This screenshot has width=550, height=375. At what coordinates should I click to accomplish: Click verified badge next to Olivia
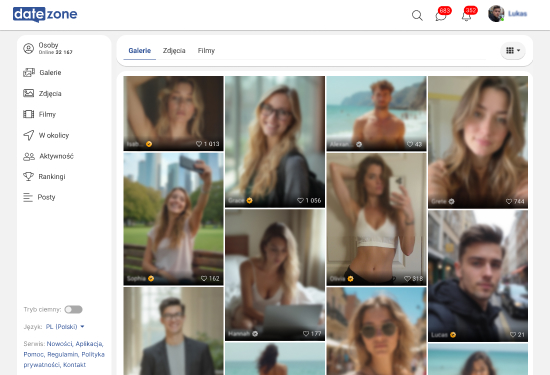[350, 279]
